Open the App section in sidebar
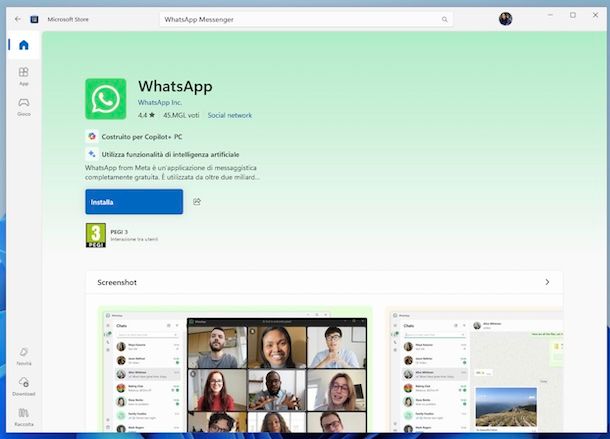The width and height of the screenshot is (610, 439). [x=24, y=76]
